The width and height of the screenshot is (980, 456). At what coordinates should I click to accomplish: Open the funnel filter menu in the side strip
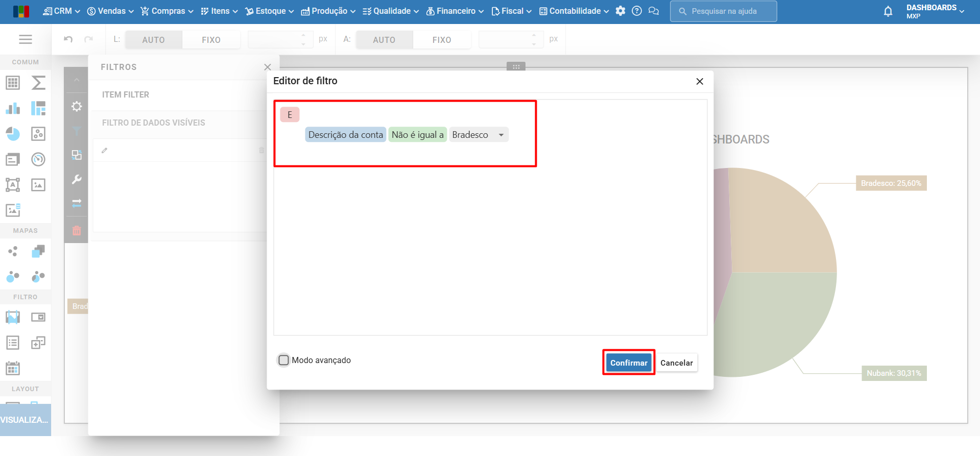pos(77,131)
